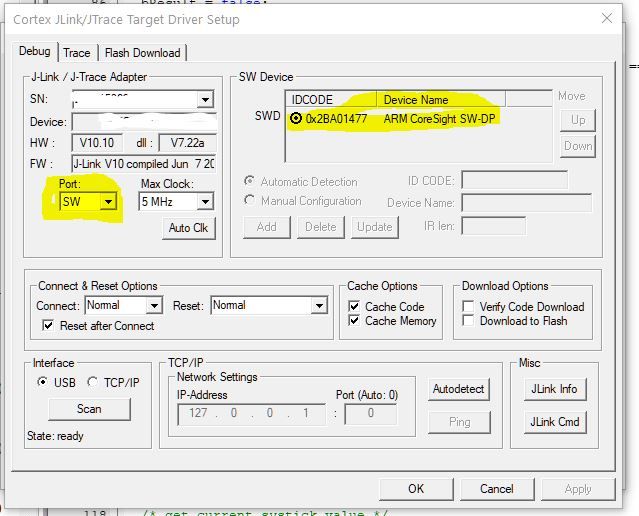Select USB interface radio button
639x516 pixels.
(42, 382)
